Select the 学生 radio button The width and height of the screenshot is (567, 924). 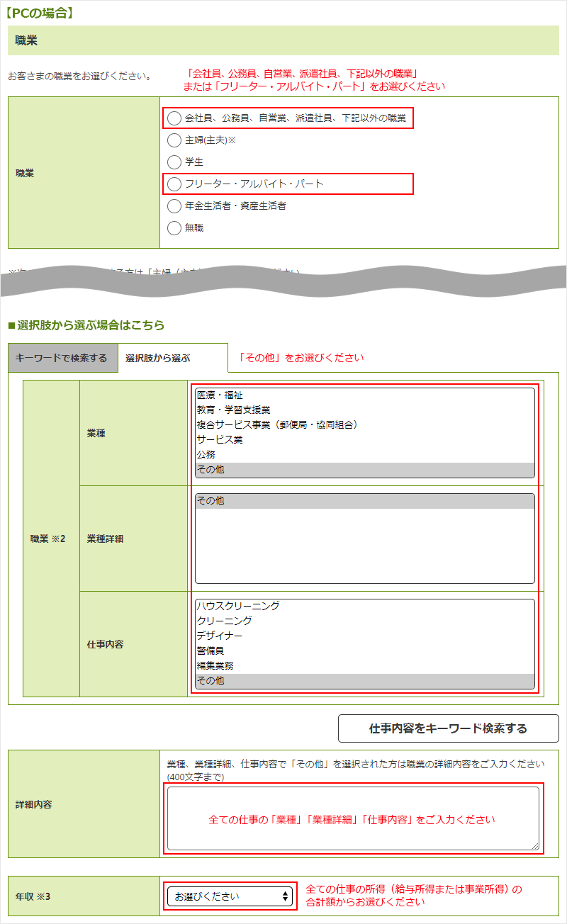tap(174, 162)
